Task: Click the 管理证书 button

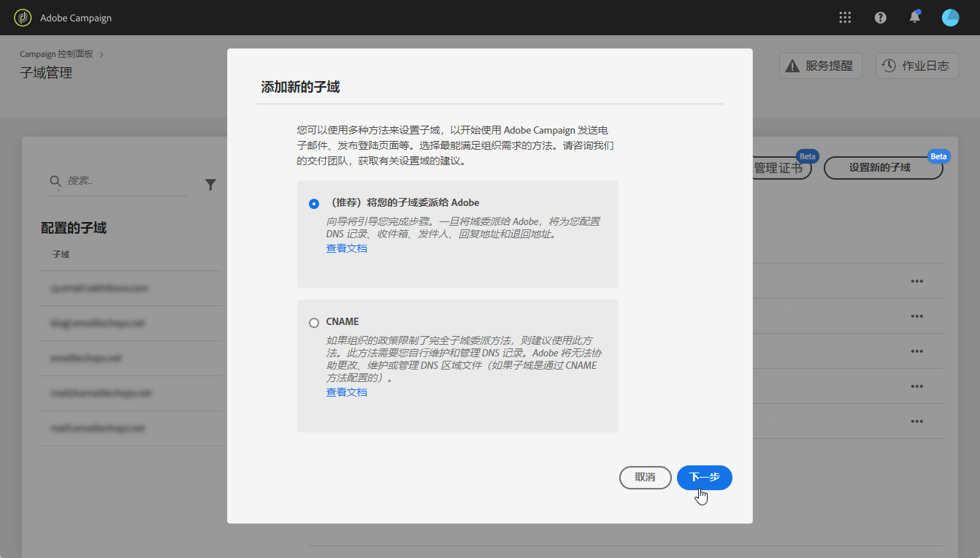Action: [x=781, y=168]
